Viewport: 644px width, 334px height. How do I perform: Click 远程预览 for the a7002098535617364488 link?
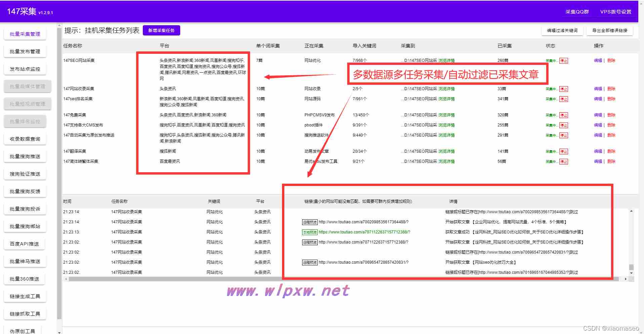[310, 222]
